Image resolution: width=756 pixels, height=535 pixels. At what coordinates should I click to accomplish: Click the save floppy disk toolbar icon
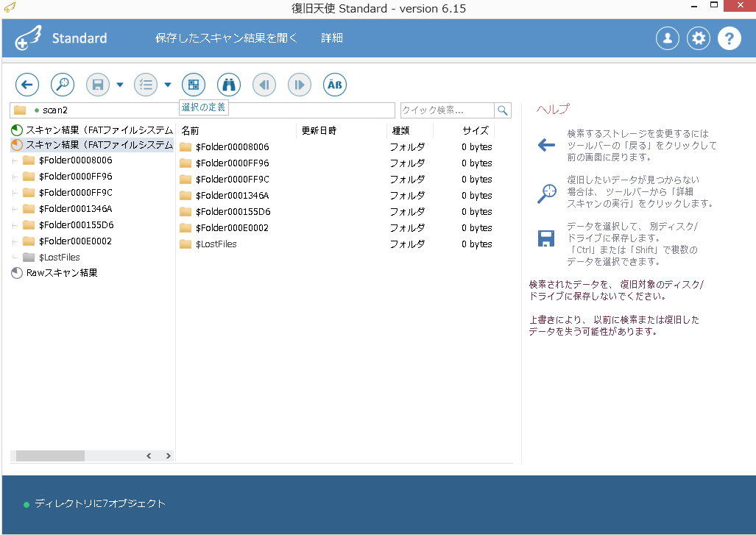98,85
